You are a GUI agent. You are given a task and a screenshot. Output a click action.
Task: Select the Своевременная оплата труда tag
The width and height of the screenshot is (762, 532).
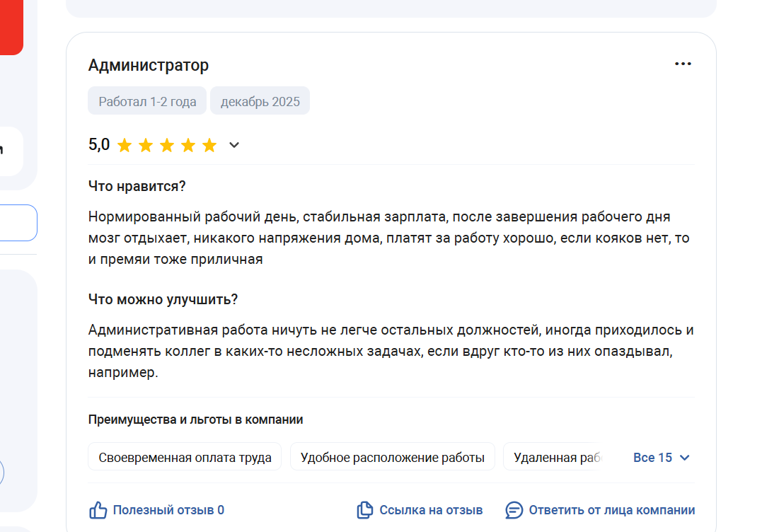pos(185,458)
